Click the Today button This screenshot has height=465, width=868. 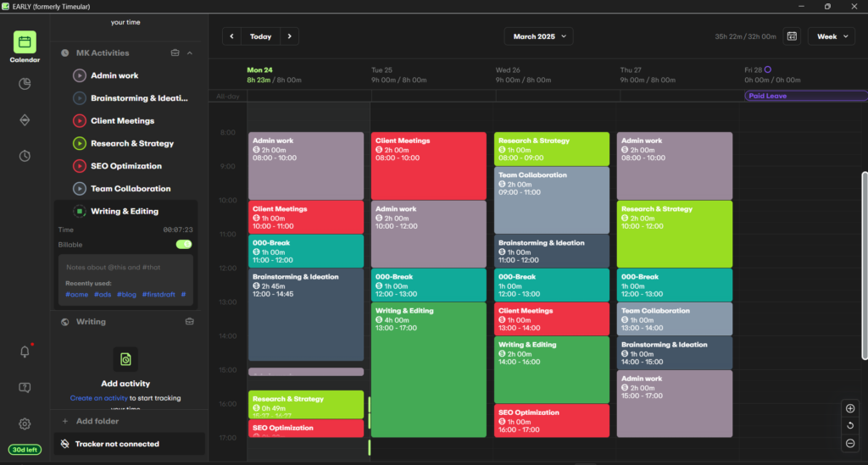point(261,36)
